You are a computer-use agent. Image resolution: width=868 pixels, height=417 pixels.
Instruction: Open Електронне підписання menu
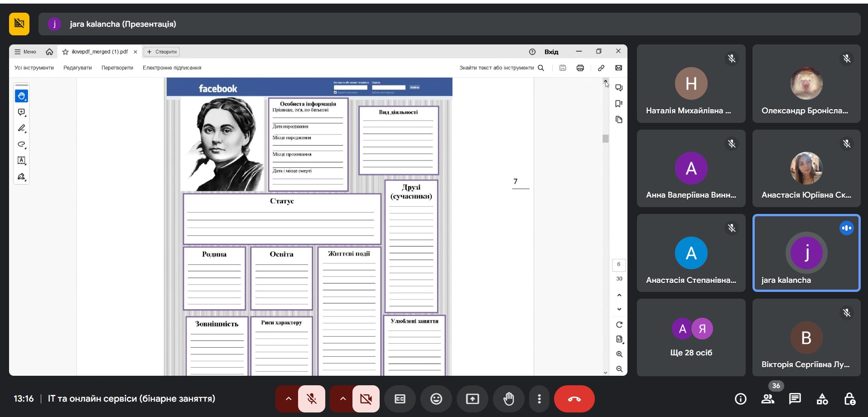click(172, 68)
